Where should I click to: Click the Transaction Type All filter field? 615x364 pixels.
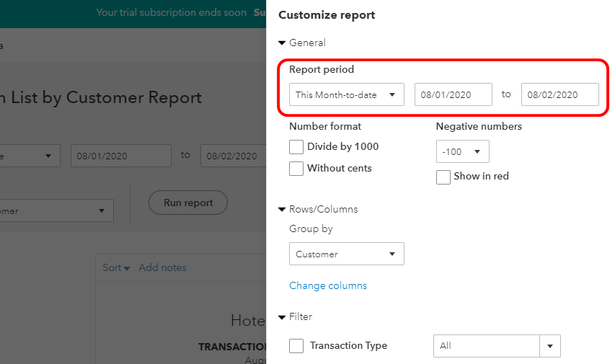pos(486,346)
